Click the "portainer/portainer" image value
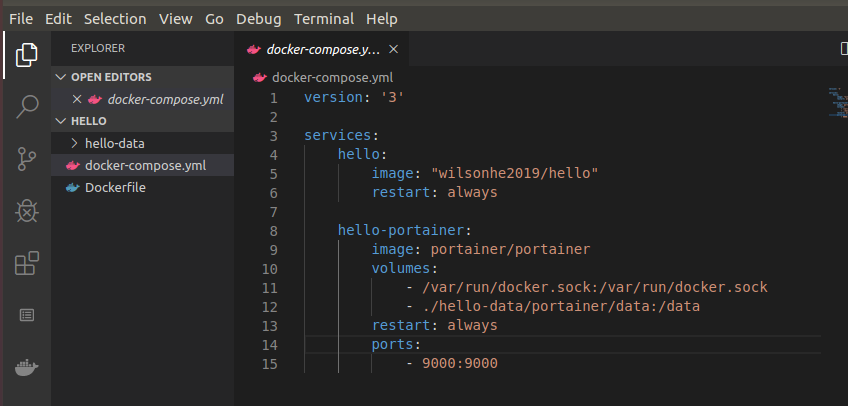The width and height of the screenshot is (848, 406). [x=510, y=249]
